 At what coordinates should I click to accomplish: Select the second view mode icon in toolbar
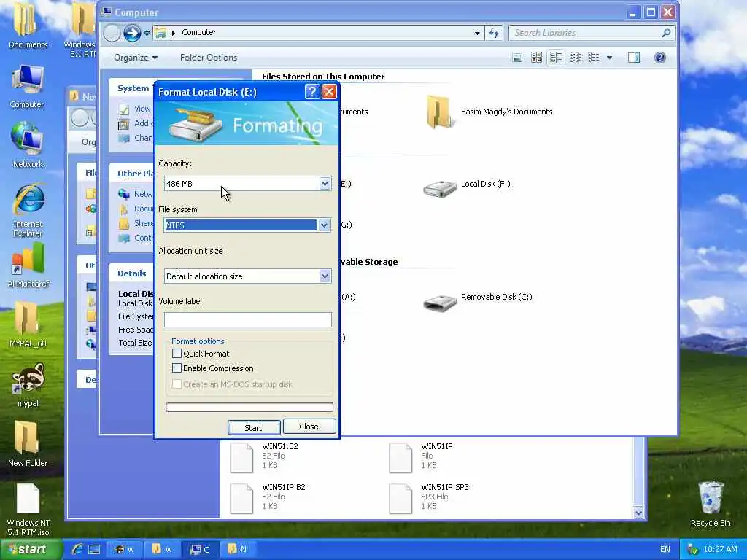tap(536, 58)
